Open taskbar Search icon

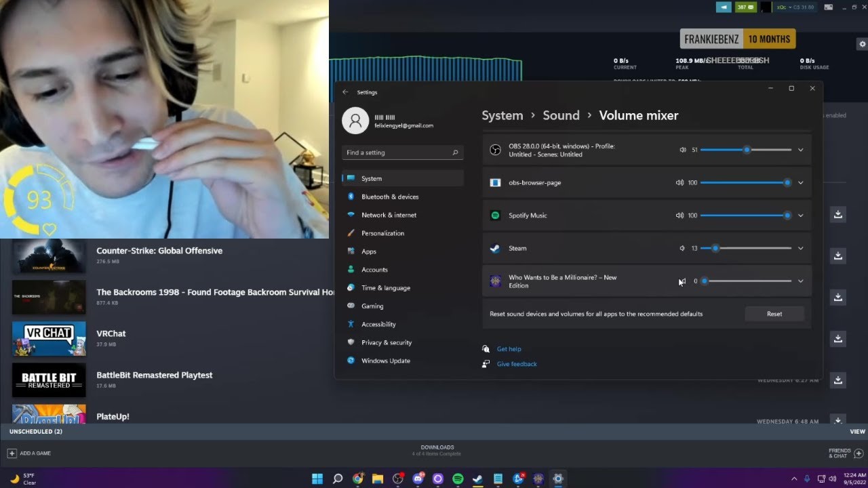(x=338, y=479)
